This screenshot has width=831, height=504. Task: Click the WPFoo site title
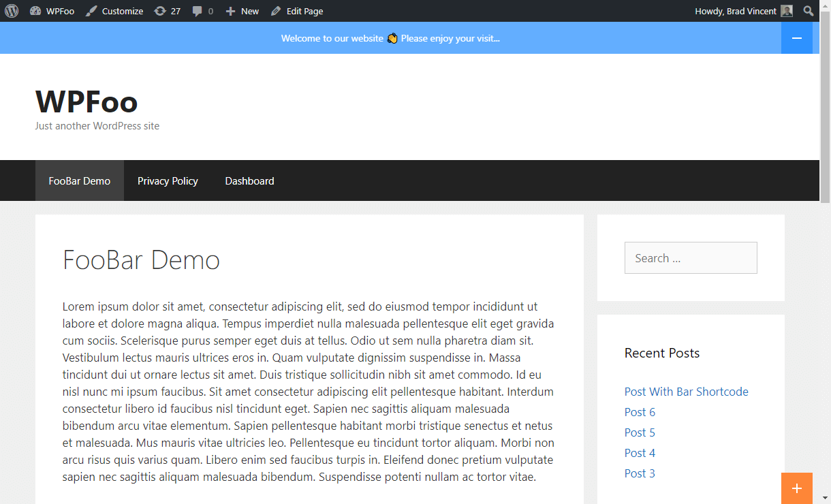click(87, 101)
